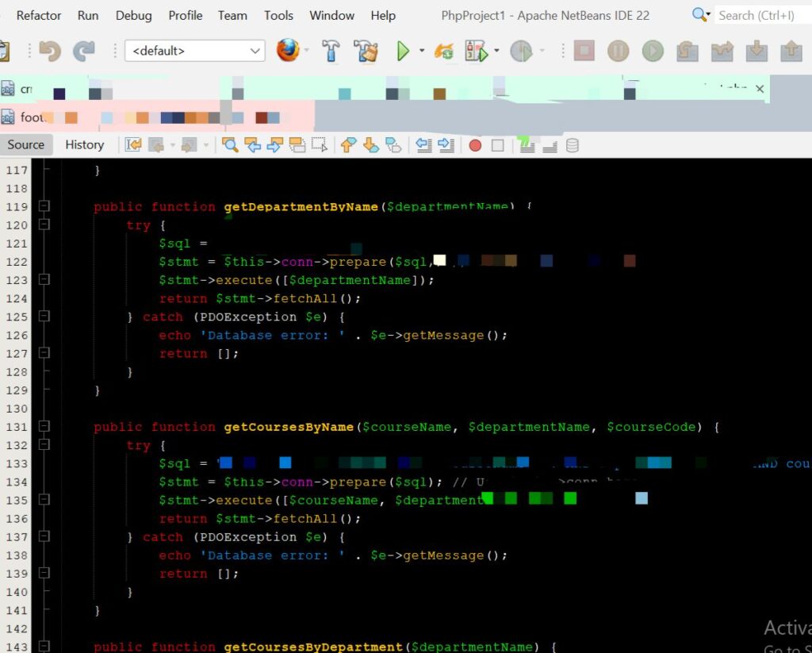812x653 pixels.
Task: Run the project with green play button
Action: (403, 52)
